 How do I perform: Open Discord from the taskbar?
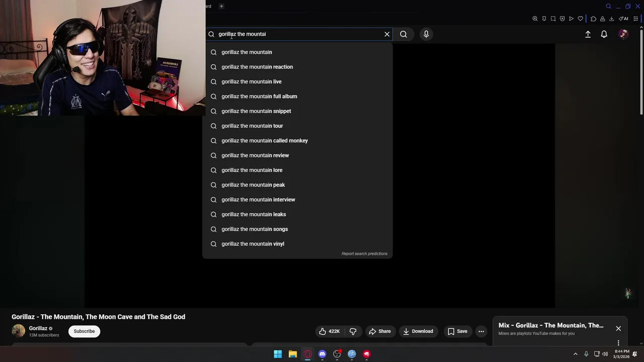coord(323,354)
